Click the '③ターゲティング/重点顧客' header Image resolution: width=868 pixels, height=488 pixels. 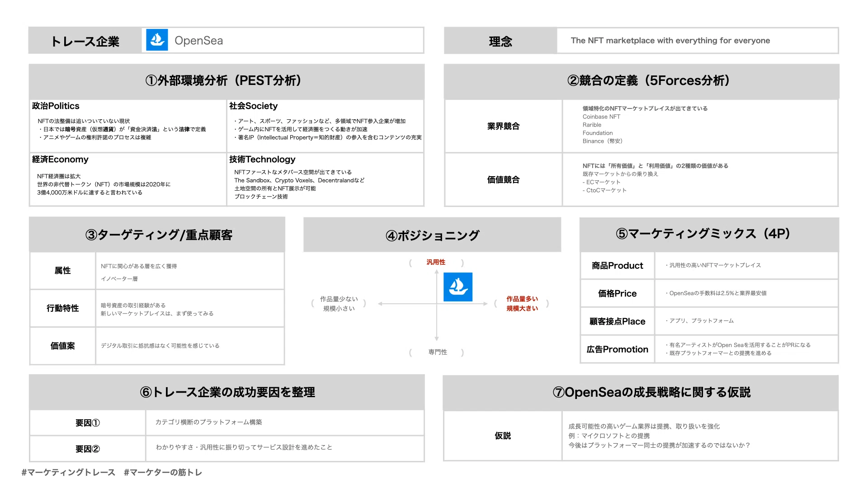pyautogui.click(x=157, y=235)
